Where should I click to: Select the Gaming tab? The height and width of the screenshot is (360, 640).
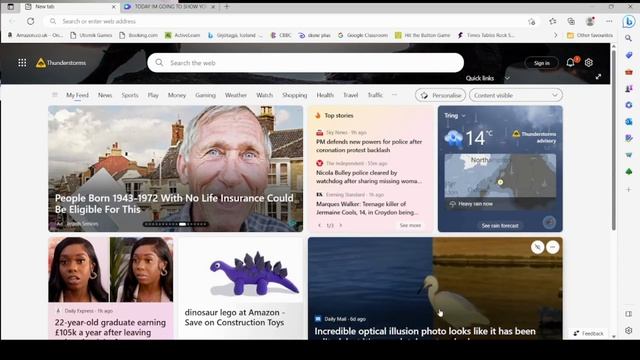coord(205,95)
